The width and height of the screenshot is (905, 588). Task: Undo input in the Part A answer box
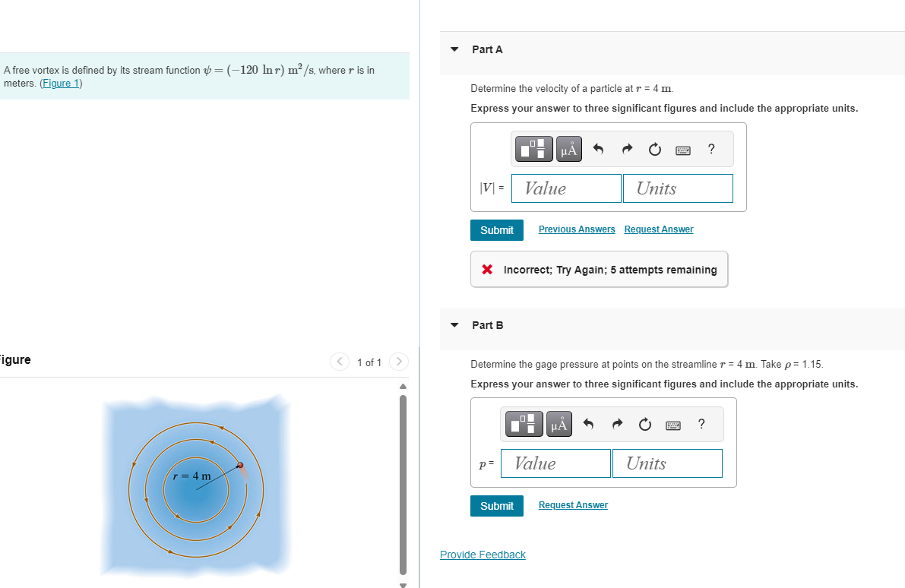coord(598,149)
